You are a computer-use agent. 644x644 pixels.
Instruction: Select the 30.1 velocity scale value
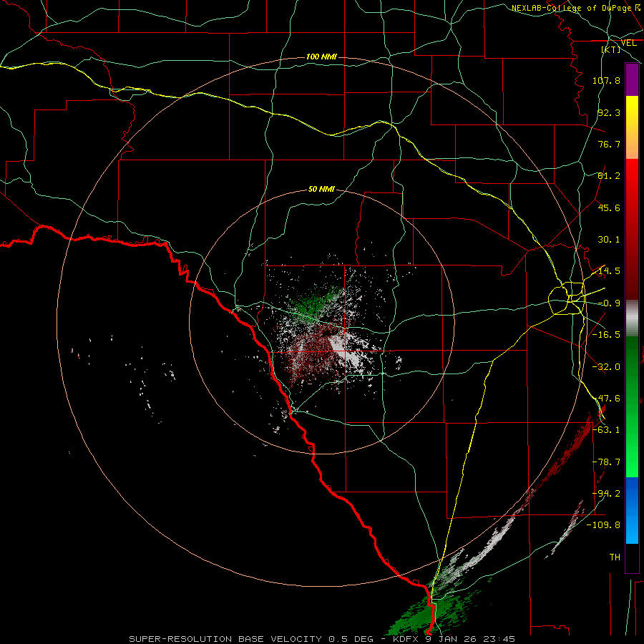click(609, 240)
